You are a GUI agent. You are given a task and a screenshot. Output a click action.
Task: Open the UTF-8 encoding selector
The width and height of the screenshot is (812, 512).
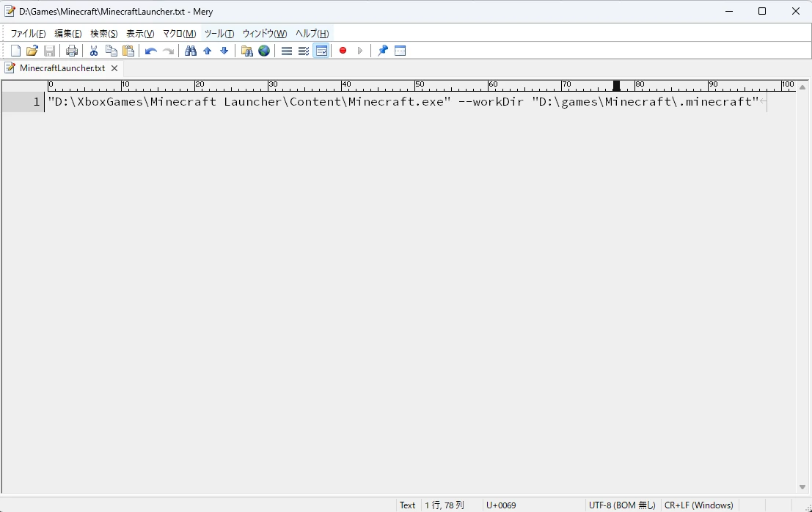coord(622,505)
